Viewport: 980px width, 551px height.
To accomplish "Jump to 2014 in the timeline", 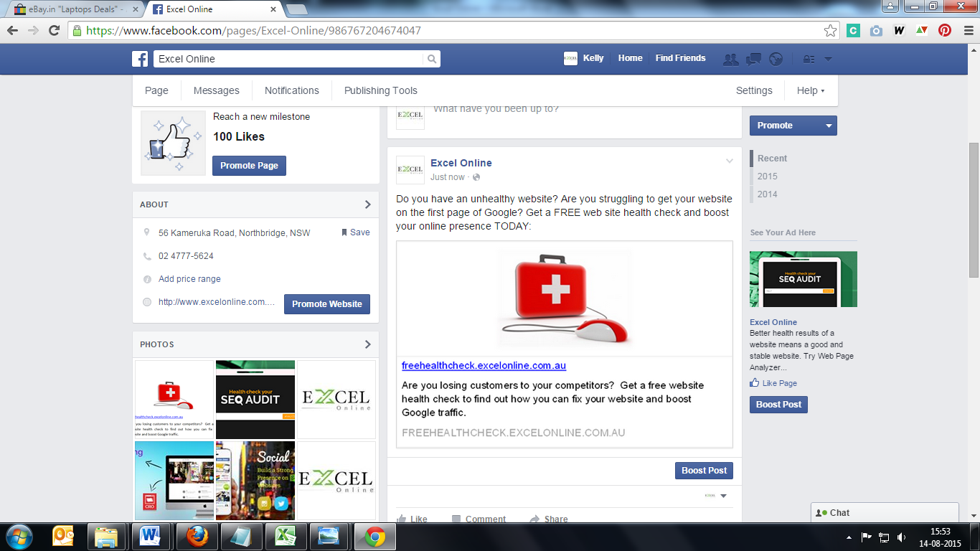I will pyautogui.click(x=767, y=194).
